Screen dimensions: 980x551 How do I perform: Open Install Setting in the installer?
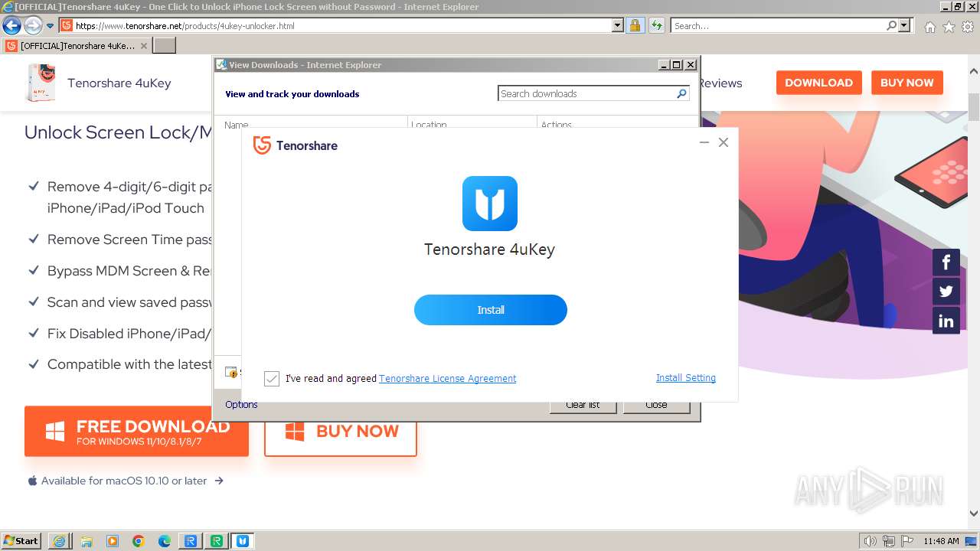(686, 378)
